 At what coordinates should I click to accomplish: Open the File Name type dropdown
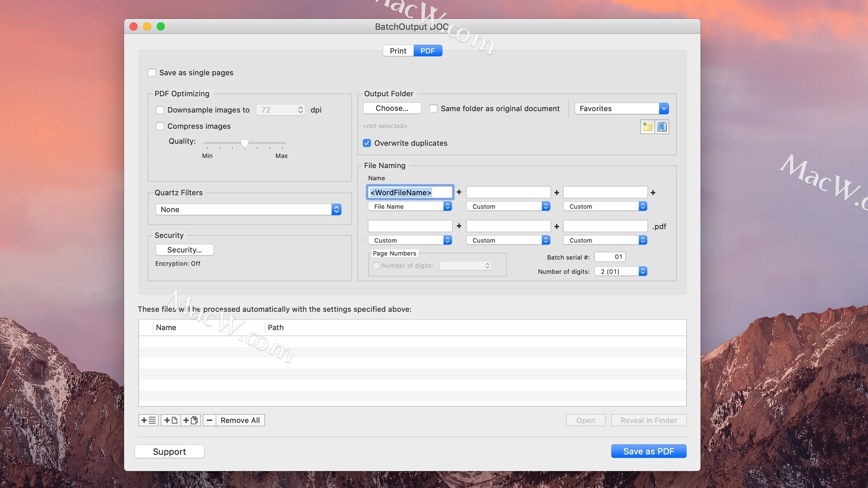coord(410,206)
